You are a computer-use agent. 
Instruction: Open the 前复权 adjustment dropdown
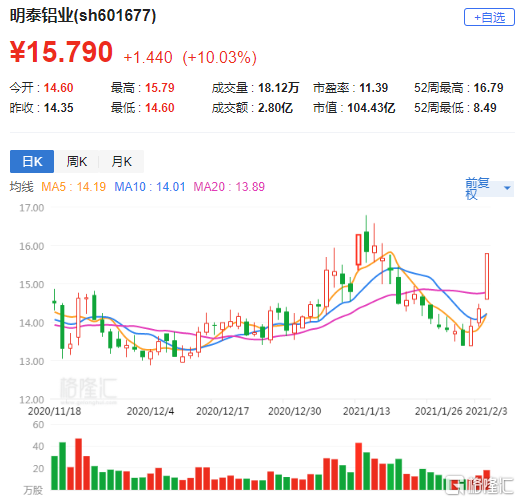coord(489,189)
